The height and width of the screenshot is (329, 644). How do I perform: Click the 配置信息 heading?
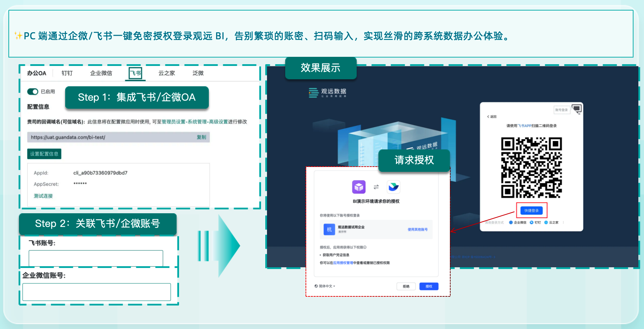tap(38, 107)
